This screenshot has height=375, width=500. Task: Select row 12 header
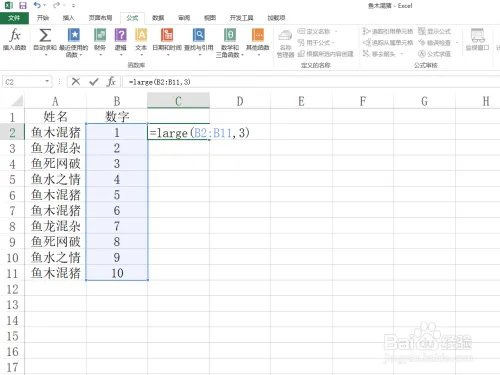[x=12, y=289]
